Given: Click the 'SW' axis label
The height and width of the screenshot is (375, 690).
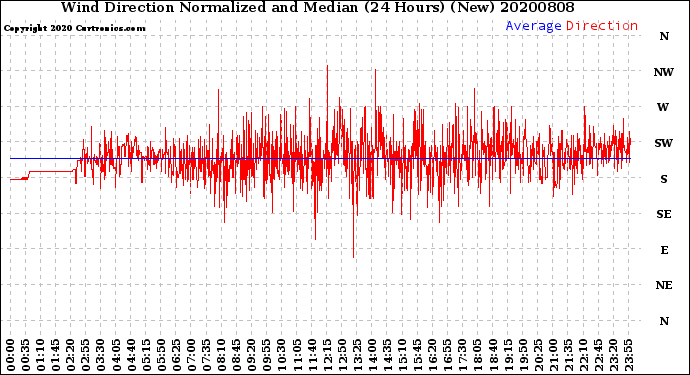Looking at the screenshot, I should coord(664,143).
